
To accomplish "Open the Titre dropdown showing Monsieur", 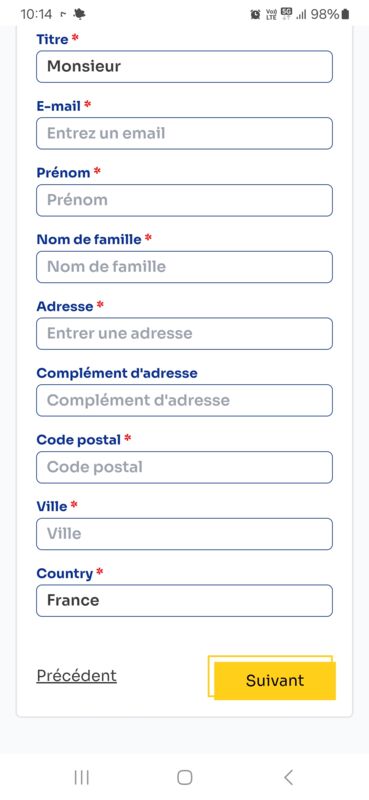I will (x=184, y=66).
